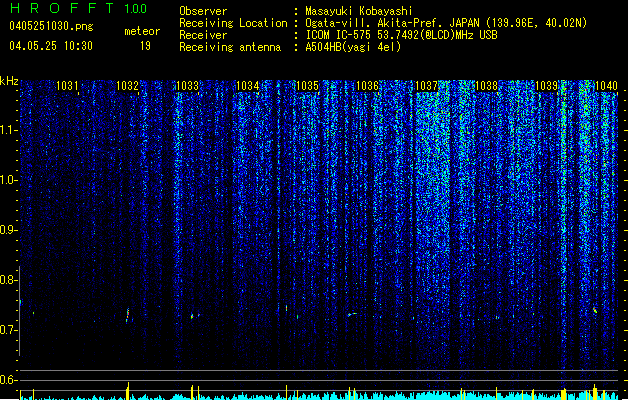Click the meteor label
Image resolution: width=629 pixels, height=400 pixels.
click(142, 31)
